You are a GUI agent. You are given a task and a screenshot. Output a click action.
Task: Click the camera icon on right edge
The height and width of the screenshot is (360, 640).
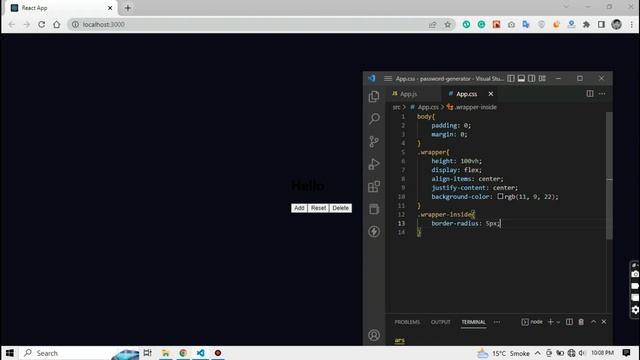point(635,274)
